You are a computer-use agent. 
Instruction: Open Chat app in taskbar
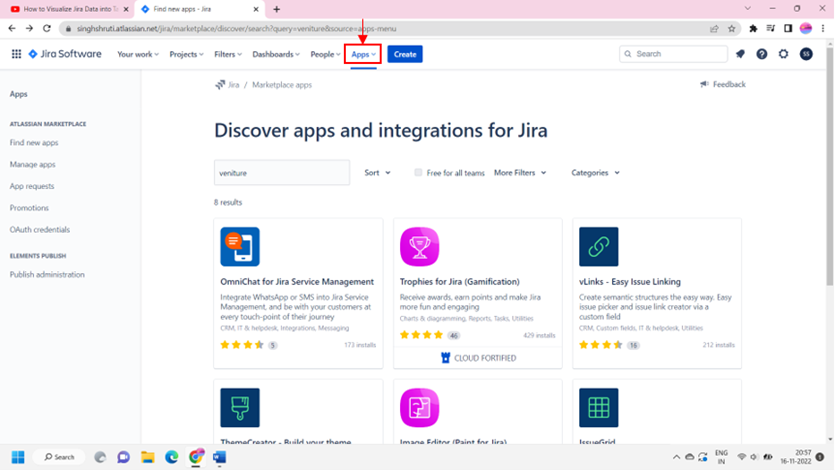click(x=124, y=457)
